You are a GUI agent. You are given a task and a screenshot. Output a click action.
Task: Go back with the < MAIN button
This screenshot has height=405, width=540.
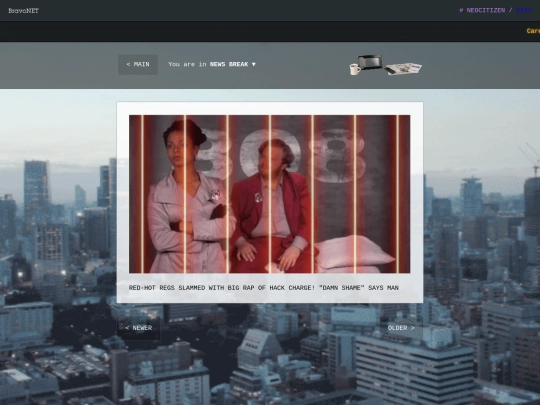pyautogui.click(x=138, y=64)
